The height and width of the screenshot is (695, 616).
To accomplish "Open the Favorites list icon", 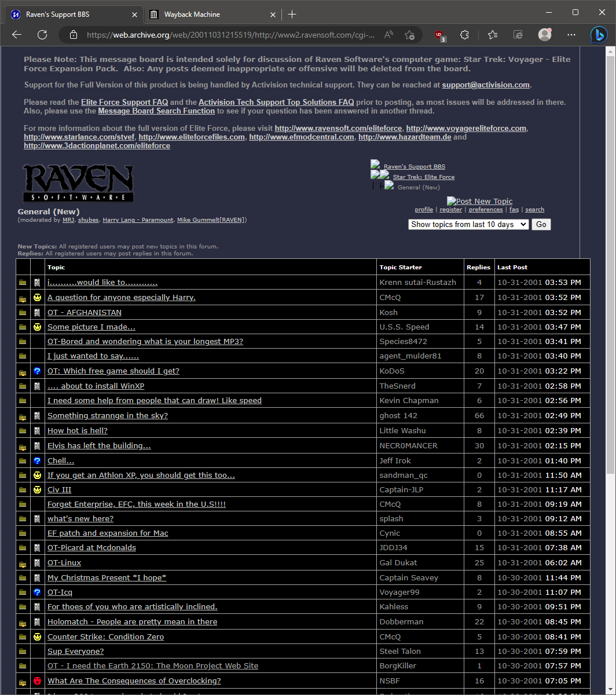I will (493, 35).
